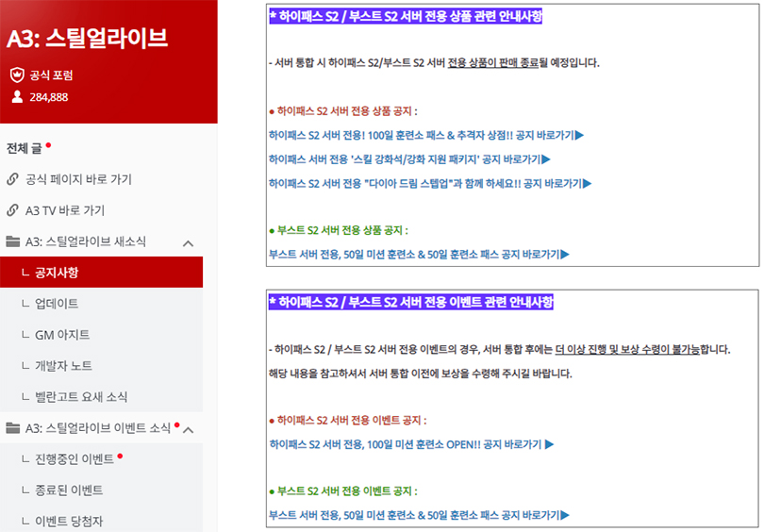
Task: Open A3 TV 바로 가기 link
Action: (65, 210)
